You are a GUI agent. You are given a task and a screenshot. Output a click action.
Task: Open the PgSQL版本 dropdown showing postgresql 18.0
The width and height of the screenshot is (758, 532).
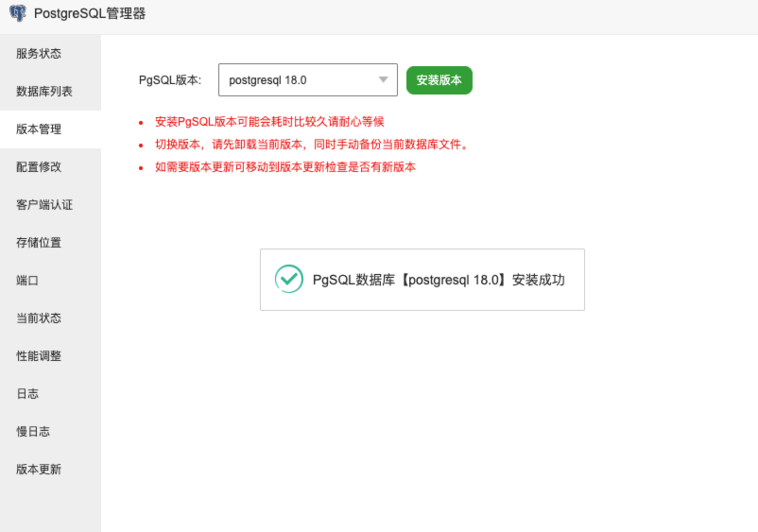tap(308, 79)
